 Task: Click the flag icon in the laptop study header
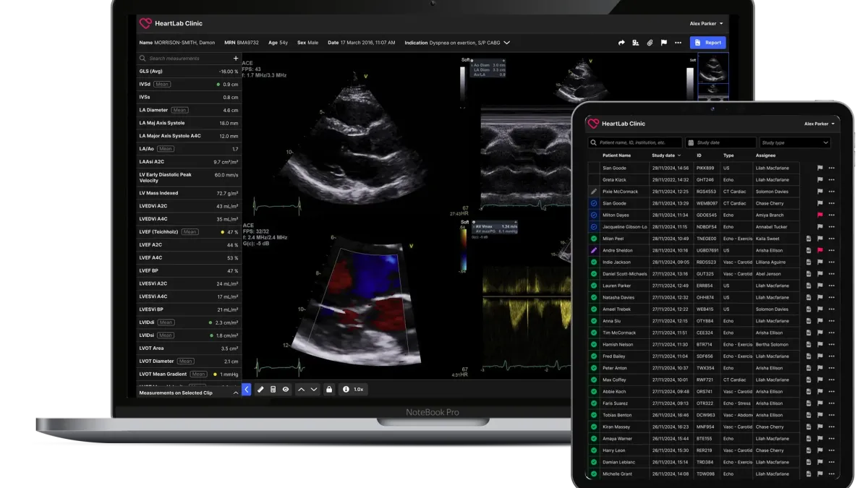(664, 43)
